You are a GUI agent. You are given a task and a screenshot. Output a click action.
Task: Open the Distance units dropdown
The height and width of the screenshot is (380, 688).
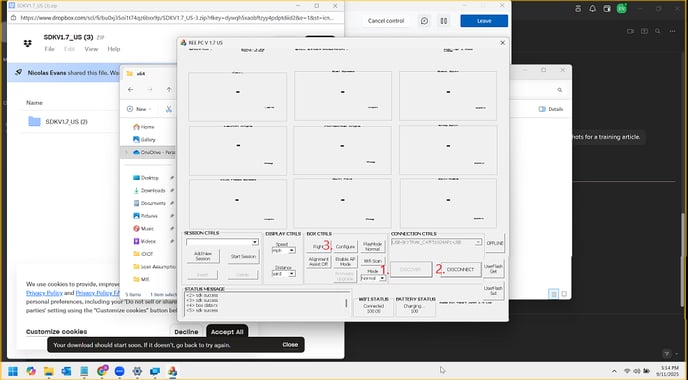(x=283, y=273)
